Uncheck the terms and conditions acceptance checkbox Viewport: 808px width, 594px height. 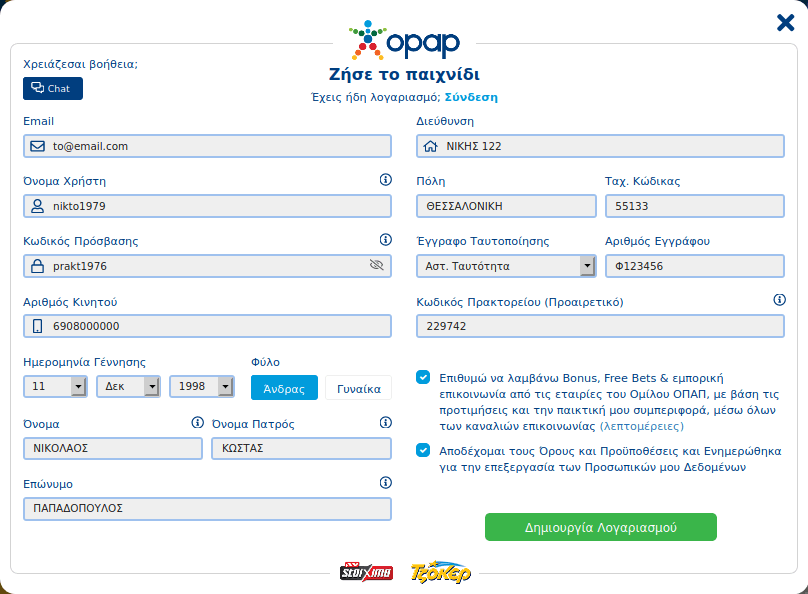[x=423, y=450]
